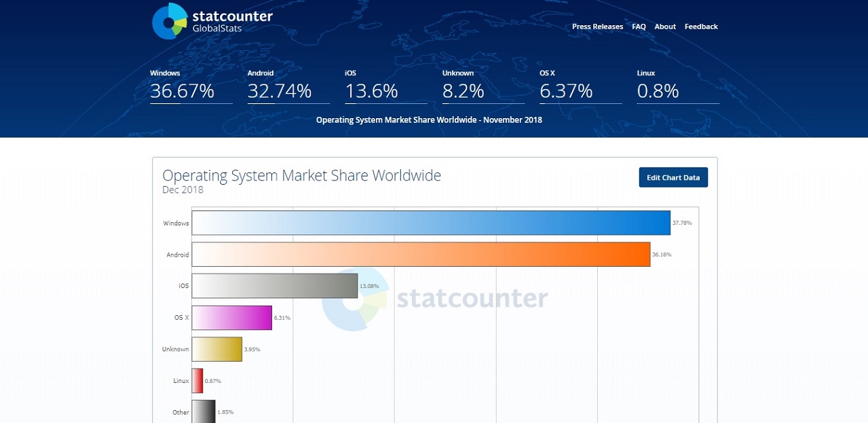The width and height of the screenshot is (868, 423).
Task: Select the OS X 6.37% header stat
Action: click(580, 86)
